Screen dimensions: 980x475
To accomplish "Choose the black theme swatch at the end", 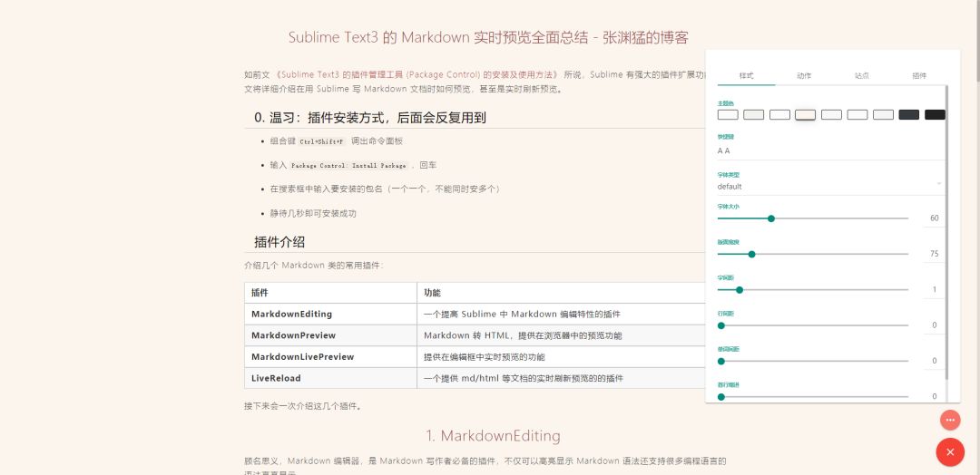I will 935,115.
